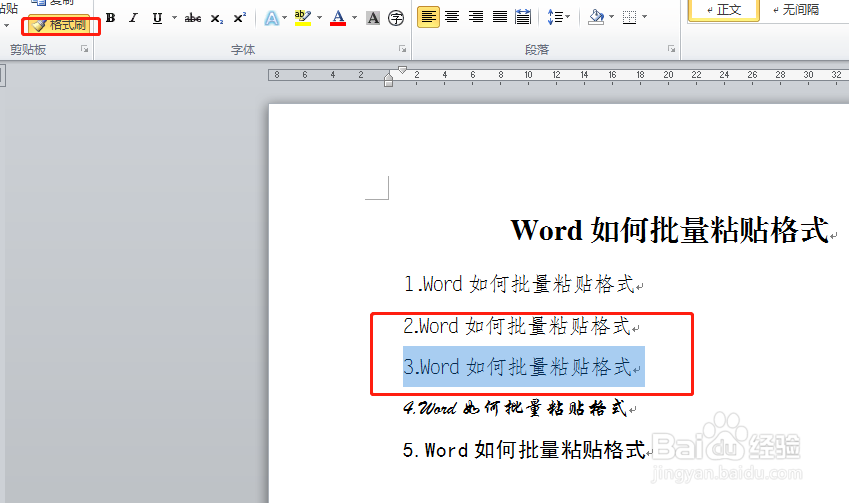
Task: Open text effects dropdown arrow
Action: pos(285,18)
